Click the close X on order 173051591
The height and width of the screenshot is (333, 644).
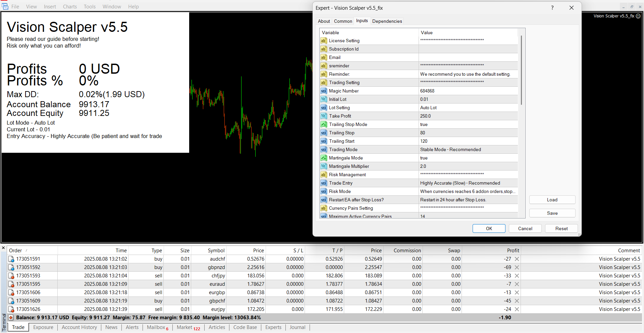pyautogui.click(x=517, y=259)
